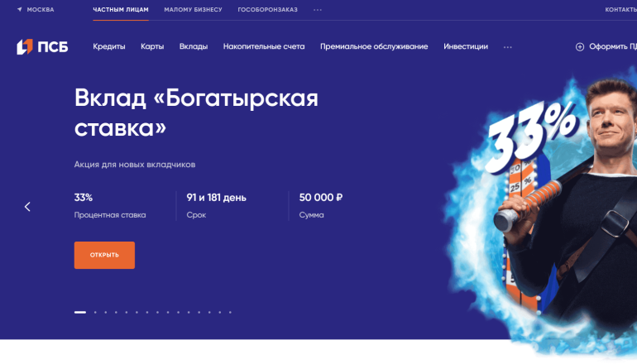Go to previous banner slide arrow
The height and width of the screenshot is (364, 637).
pyautogui.click(x=27, y=207)
